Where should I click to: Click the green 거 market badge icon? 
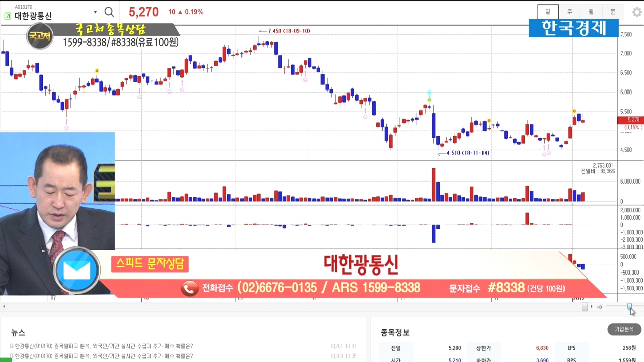(x=8, y=16)
